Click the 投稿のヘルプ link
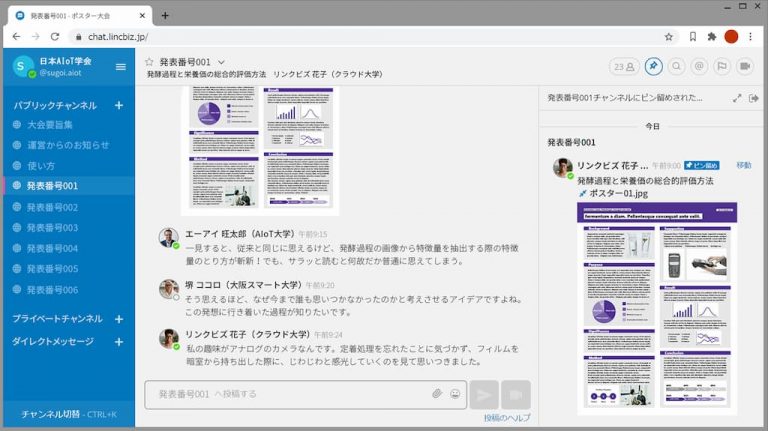The width and height of the screenshot is (768, 431). tap(507, 418)
